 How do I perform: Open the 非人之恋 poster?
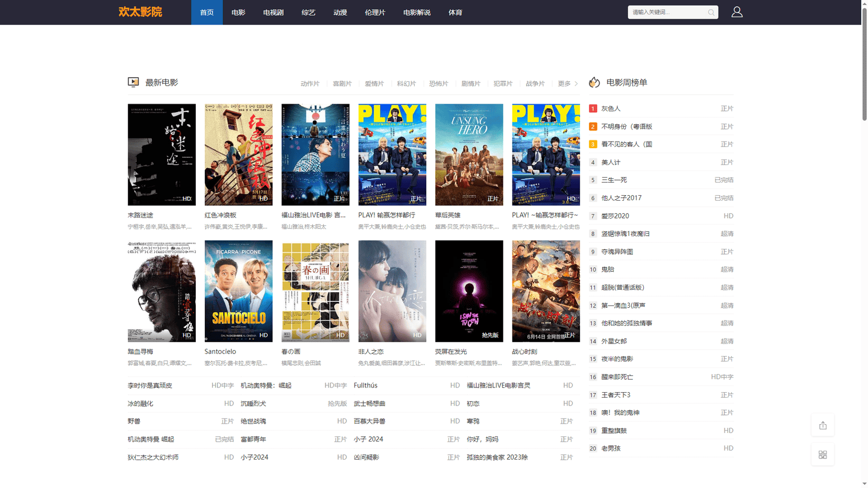pos(392,292)
